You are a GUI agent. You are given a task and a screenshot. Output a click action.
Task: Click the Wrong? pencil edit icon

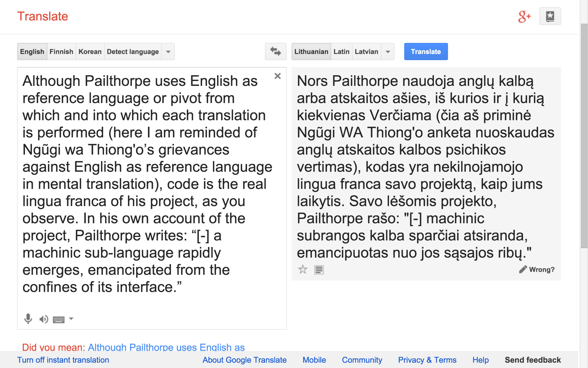point(523,269)
